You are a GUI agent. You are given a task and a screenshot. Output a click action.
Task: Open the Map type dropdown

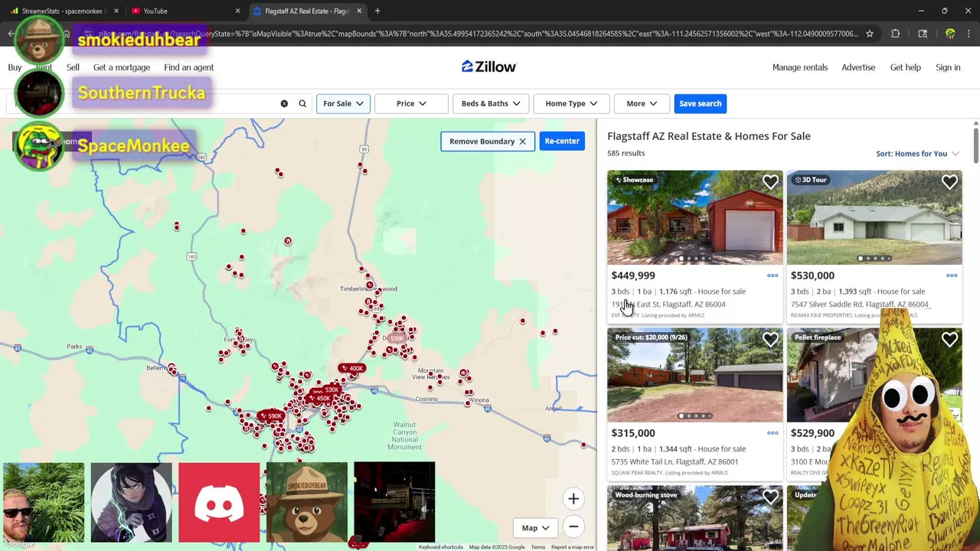coord(535,527)
